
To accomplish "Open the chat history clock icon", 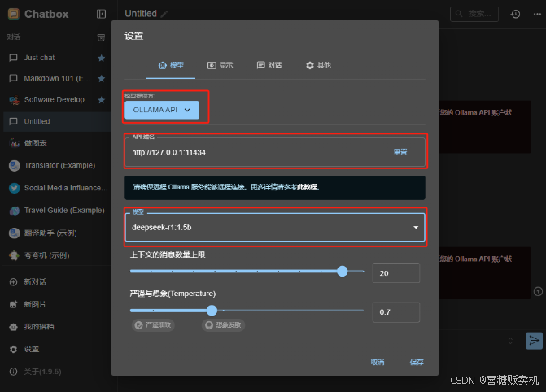I will (x=515, y=14).
